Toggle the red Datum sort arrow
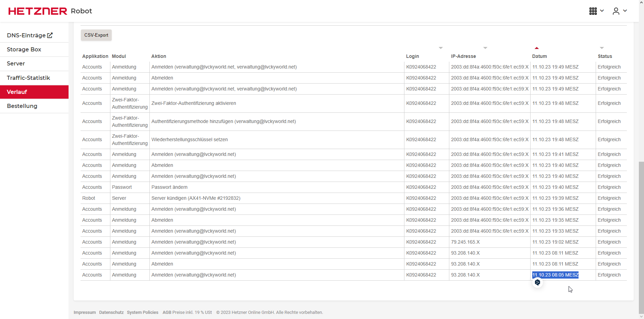This screenshot has height=319, width=644. click(x=537, y=48)
